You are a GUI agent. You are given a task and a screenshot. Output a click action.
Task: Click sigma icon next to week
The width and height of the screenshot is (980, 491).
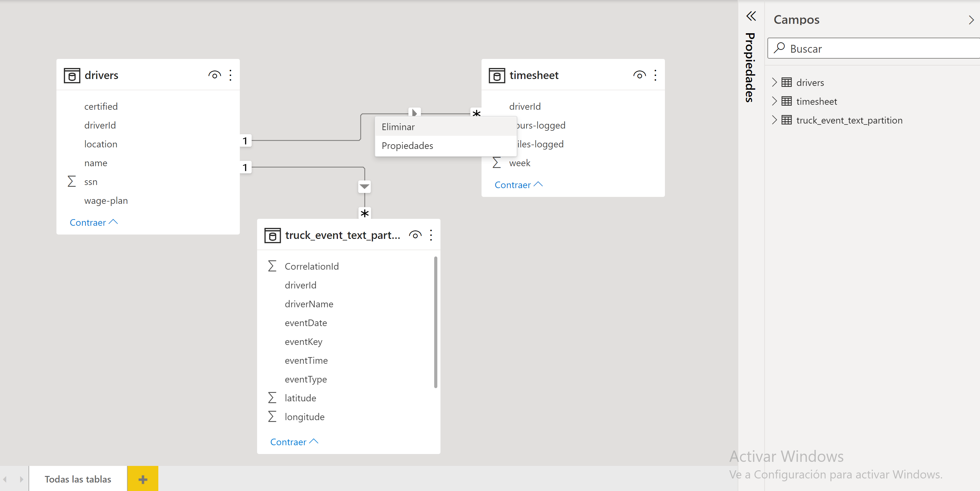(x=497, y=162)
